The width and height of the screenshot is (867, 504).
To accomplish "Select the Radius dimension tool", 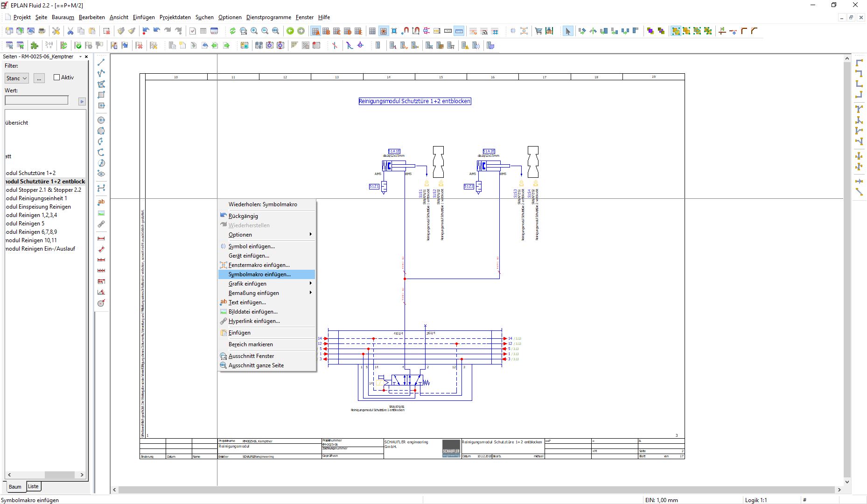I will pos(101,303).
